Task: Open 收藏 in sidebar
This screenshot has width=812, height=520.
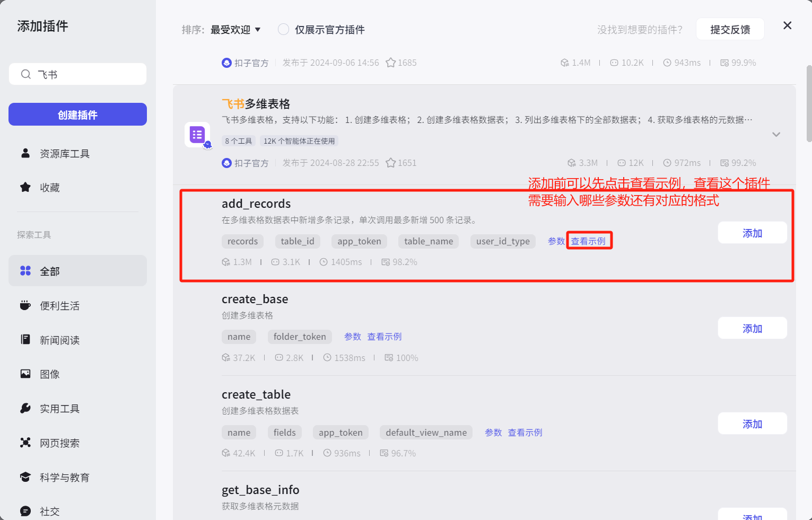Action: tap(77, 187)
